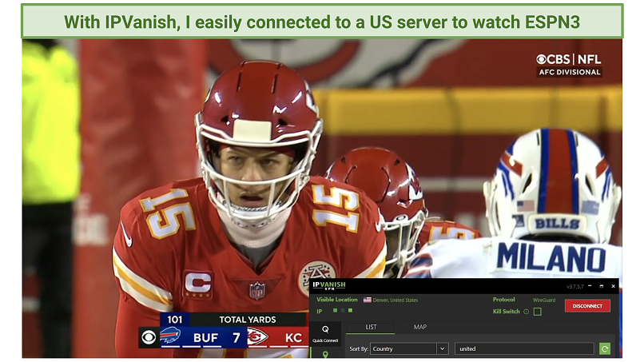Screen dimensions: 644x362
Task: Select the 'Denver, United States' location text
Action: pyautogui.click(x=395, y=300)
